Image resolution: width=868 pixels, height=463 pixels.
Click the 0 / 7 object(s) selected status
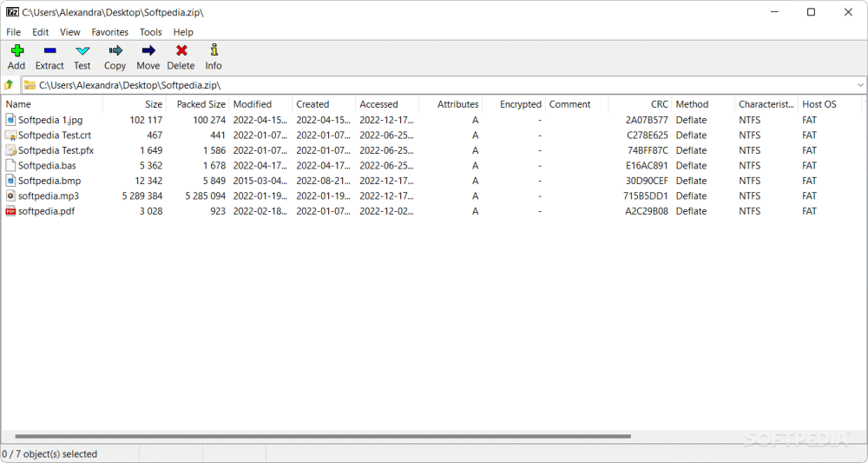click(x=49, y=454)
